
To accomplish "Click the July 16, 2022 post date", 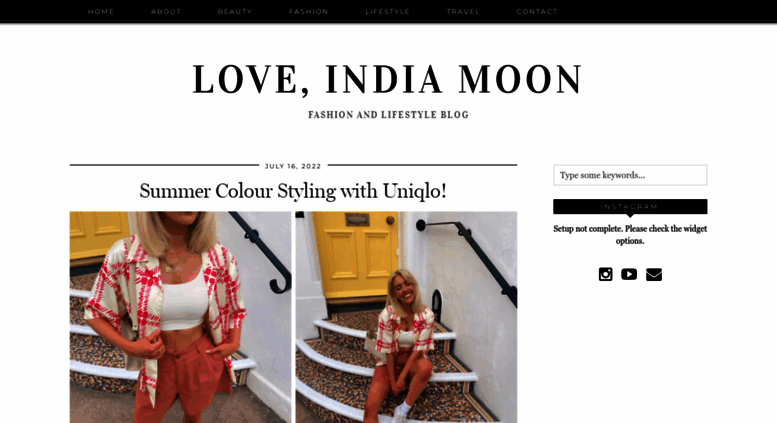I will pos(293,166).
